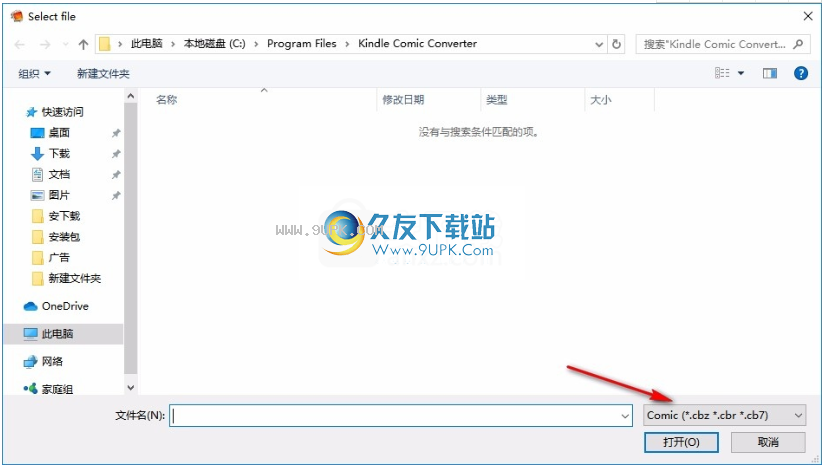Click the pin icon next to 图片
The image size is (825, 466).
pyautogui.click(x=116, y=196)
